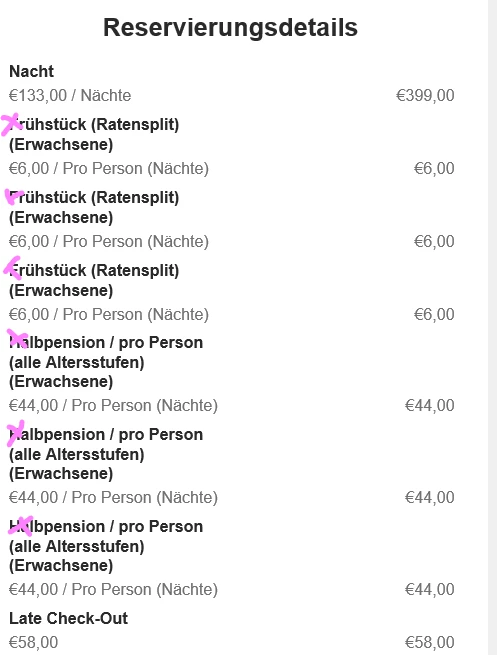497x655 pixels.
Task: Click the €399,00 night total
Action: [425, 96]
